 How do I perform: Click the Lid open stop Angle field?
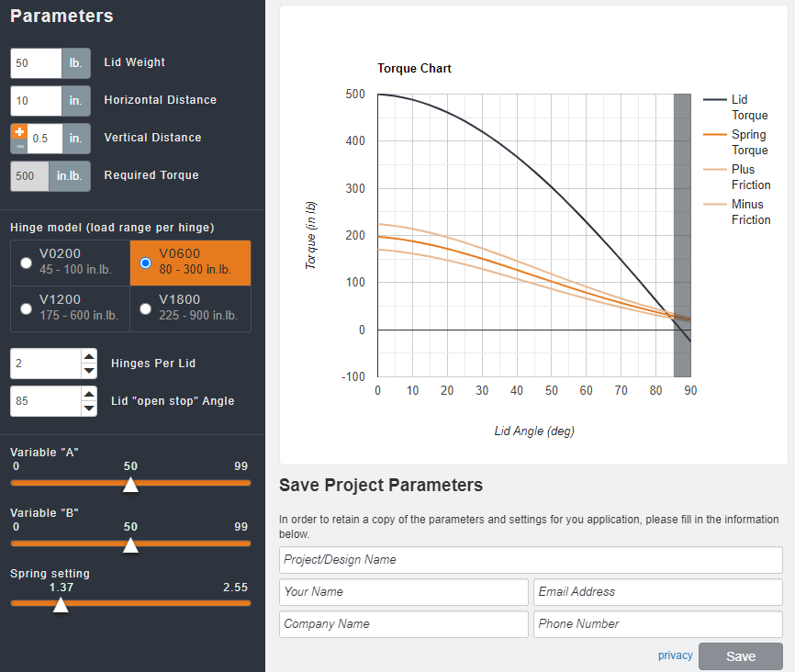(x=46, y=401)
